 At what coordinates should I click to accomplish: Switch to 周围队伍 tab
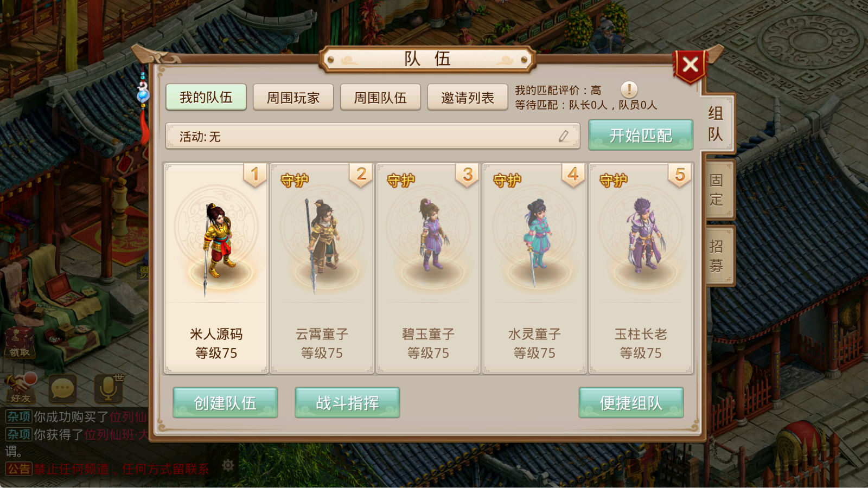(x=380, y=98)
